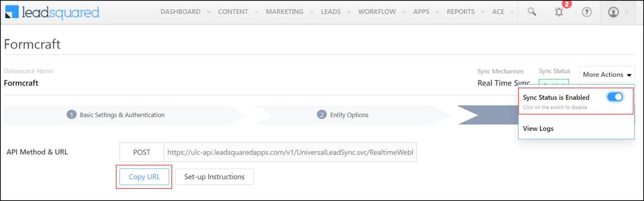Open Set-up Instructions
This screenshot has height=201, width=644.
click(214, 177)
